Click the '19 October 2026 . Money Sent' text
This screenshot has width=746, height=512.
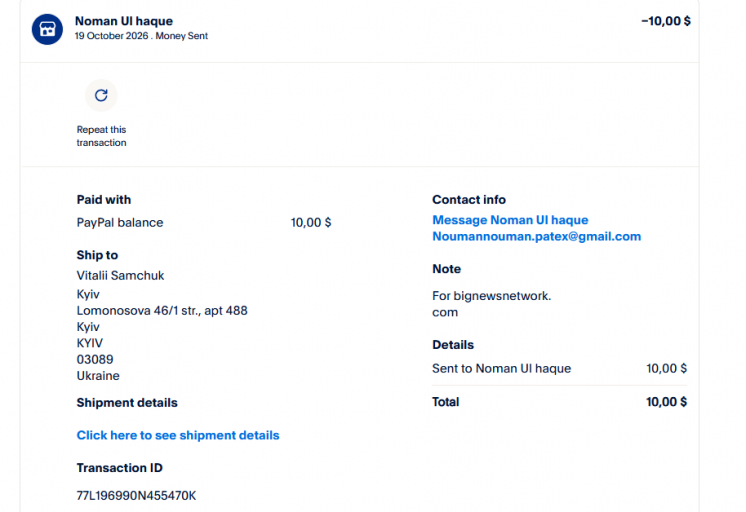pyautogui.click(x=141, y=36)
